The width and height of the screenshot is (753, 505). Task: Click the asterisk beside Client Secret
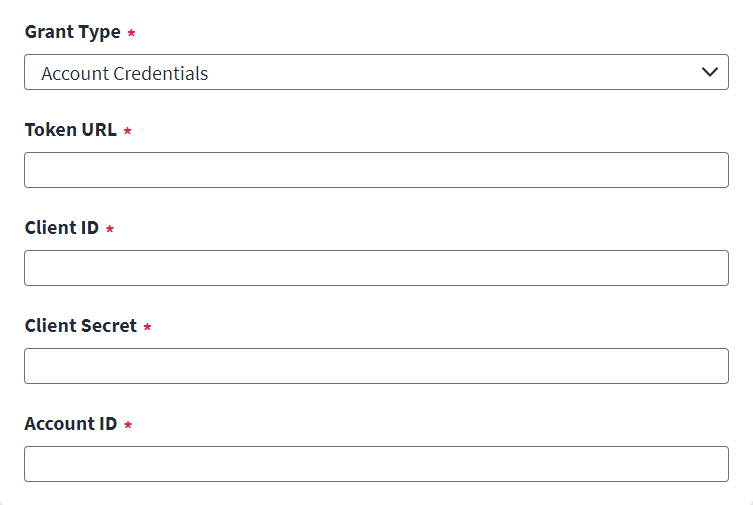point(147,327)
